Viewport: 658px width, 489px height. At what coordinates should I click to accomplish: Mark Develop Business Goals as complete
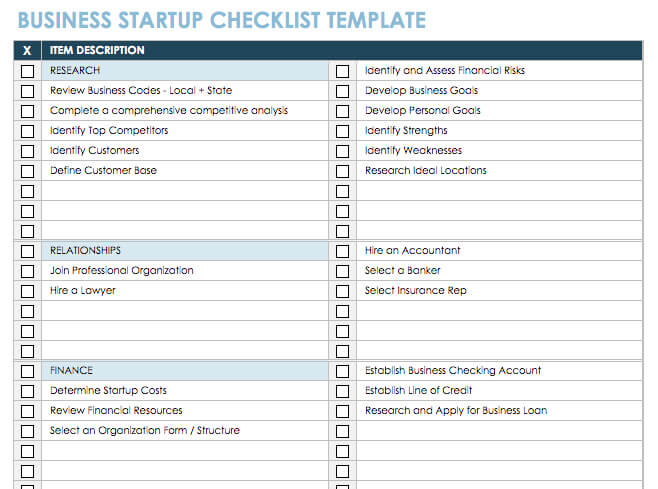tap(343, 91)
